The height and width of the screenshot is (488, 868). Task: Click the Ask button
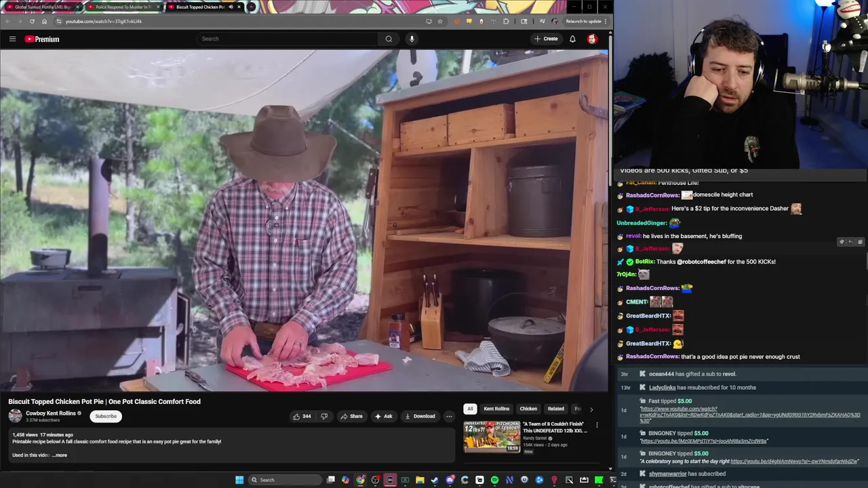pos(383,416)
